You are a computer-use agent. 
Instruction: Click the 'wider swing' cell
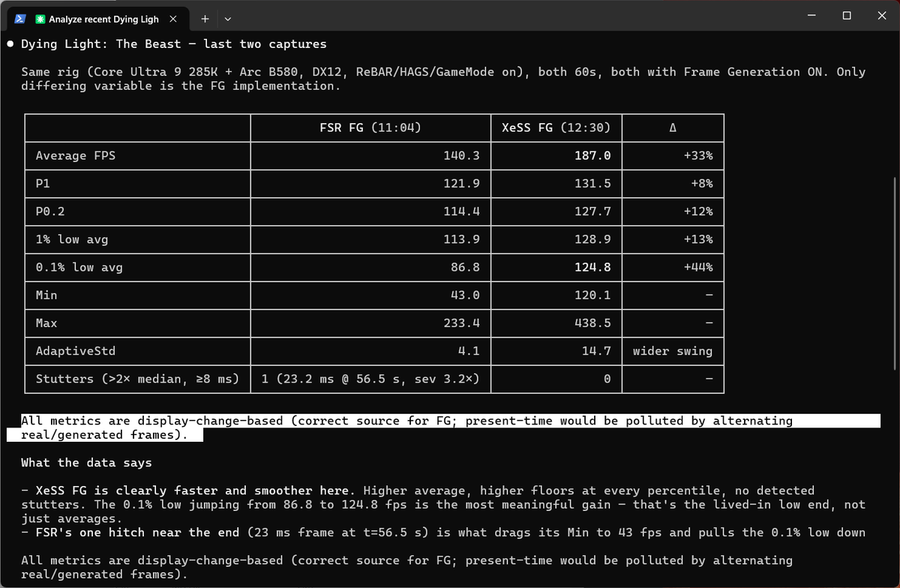tap(673, 351)
